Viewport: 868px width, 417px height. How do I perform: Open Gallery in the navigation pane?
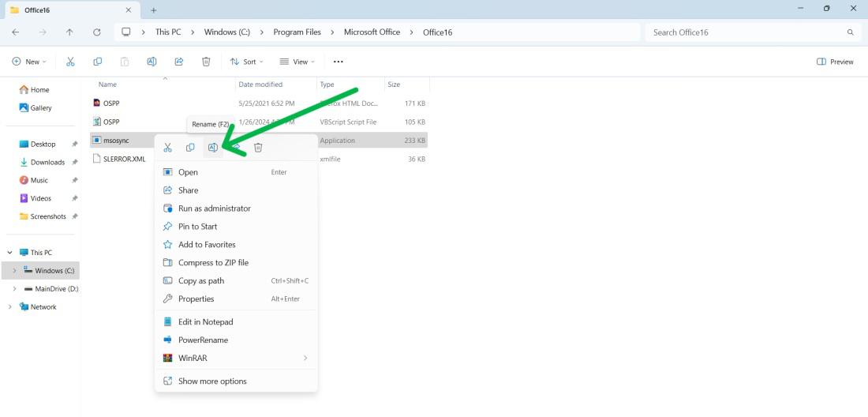pos(36,108)
